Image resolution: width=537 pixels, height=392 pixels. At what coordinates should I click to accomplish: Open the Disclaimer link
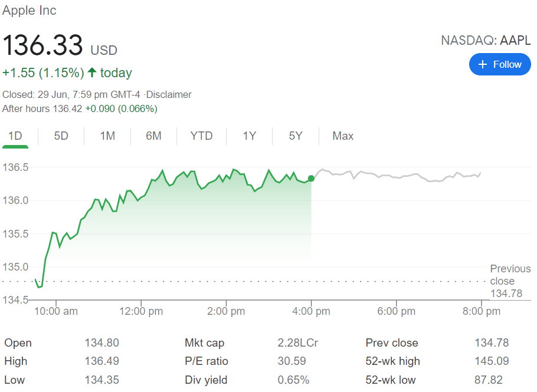pos(170,94)
